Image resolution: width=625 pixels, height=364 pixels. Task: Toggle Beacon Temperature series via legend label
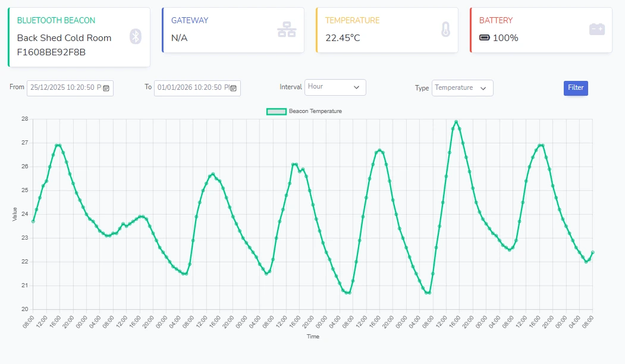click(315, 111)
